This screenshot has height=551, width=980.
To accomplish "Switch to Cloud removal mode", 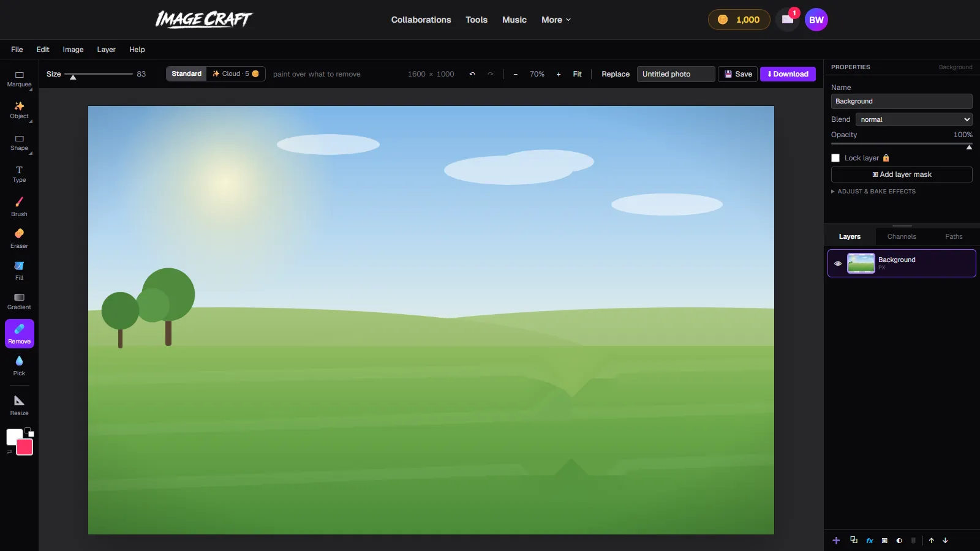I will 236,74.
